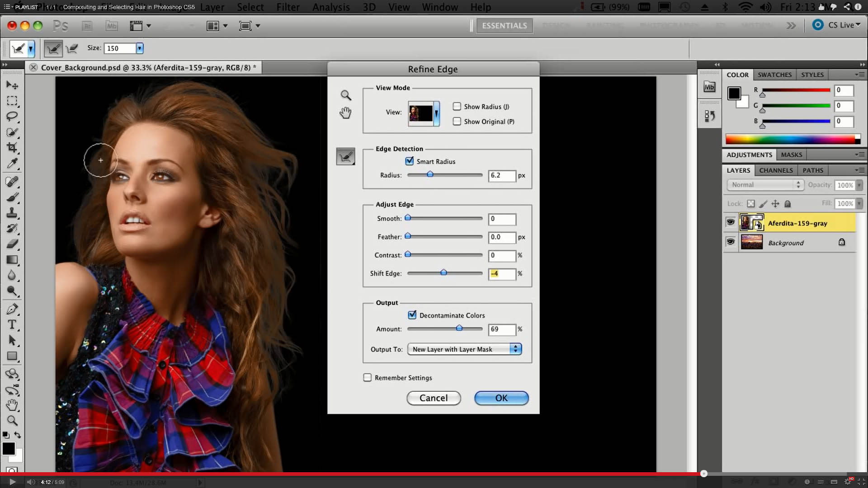Viewport: 868px width, 488px height.
Task: Toggle Show Radius visibility option
Action: click(457, 106)
